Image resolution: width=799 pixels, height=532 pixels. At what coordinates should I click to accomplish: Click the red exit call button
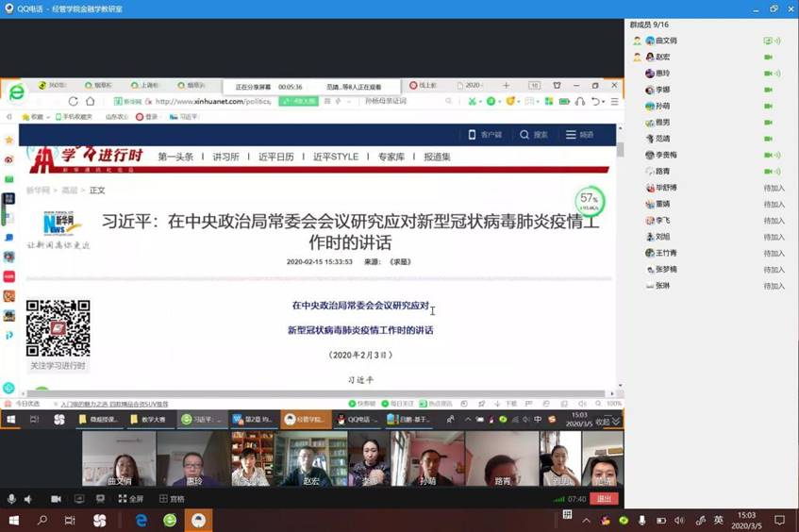605,499
